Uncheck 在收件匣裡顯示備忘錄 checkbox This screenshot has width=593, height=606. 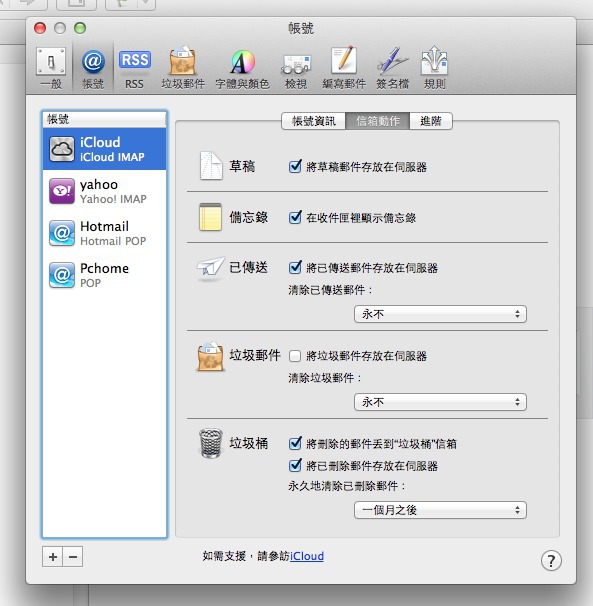pyautogui.click(x=295, y=217)
